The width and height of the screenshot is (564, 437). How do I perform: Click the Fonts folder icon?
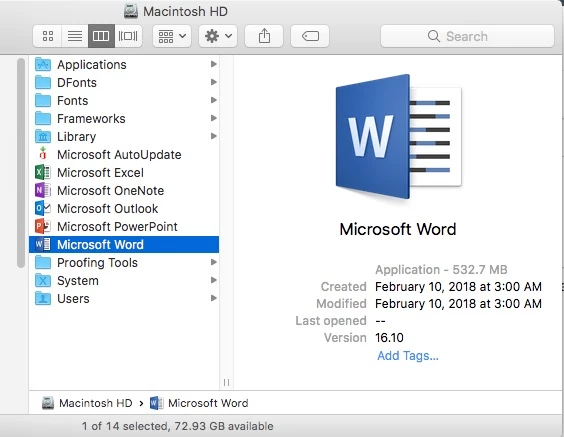[43, 100]
